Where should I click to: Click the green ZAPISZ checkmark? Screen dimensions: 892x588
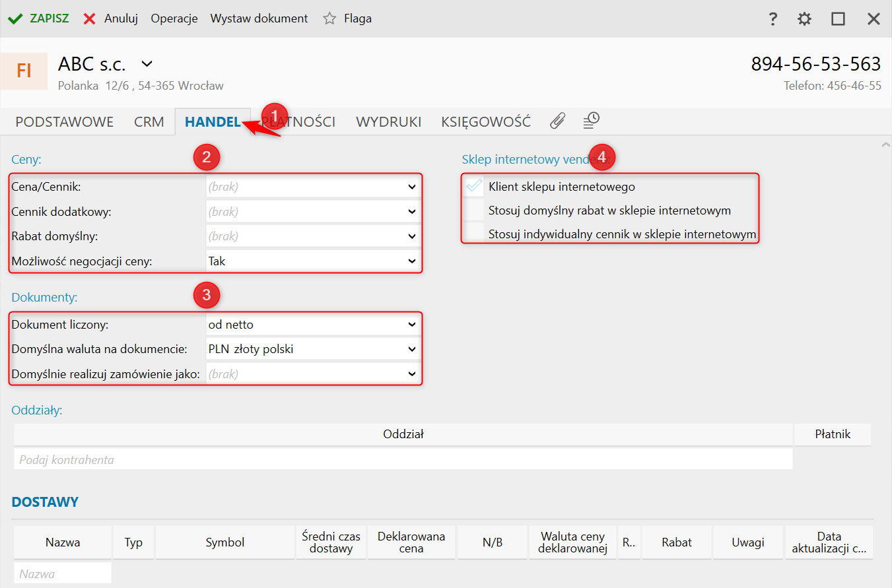point(15,18)
